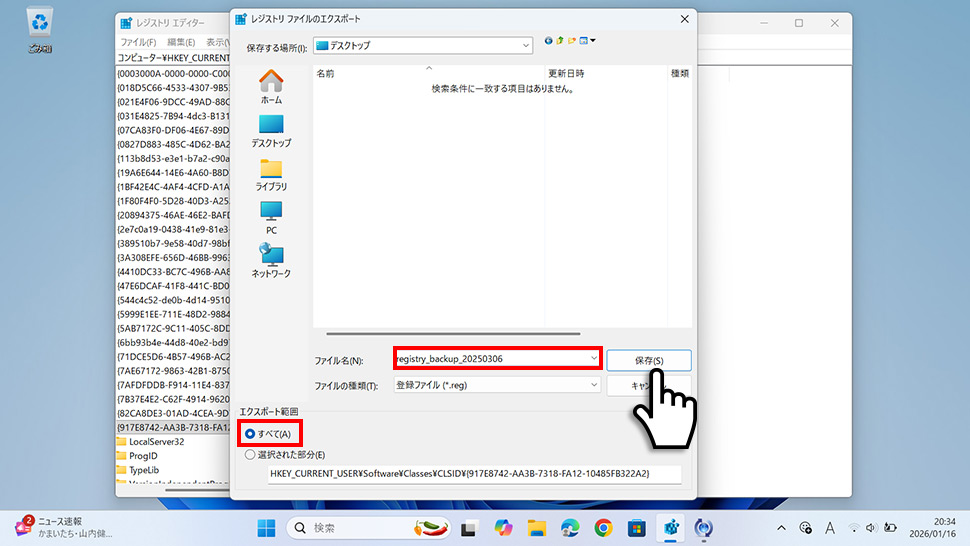Click the file list horizontal scrollbar
This screenshot has height=546, width=970.
click(453, 334)
